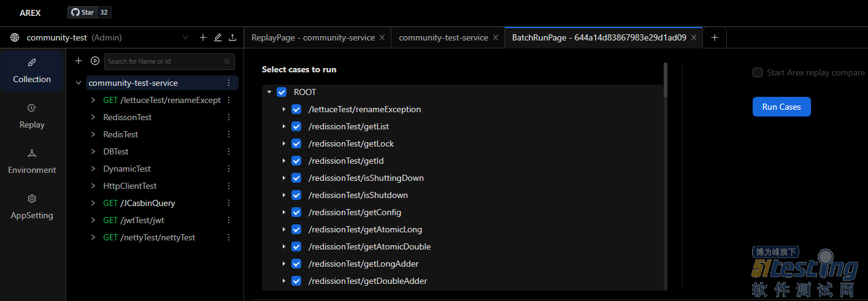868x301 pixels.
Task: Switch to ReplayPage - community-service tab
Action: (x=313, y=37)
